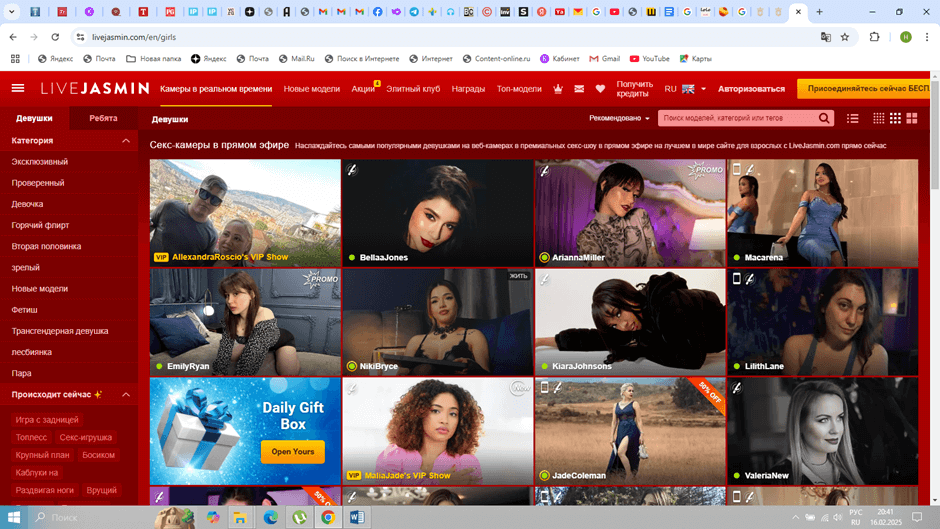This screenshot has width=940, height=529.
Task: Select the large grid view icon
Action: 911,118
